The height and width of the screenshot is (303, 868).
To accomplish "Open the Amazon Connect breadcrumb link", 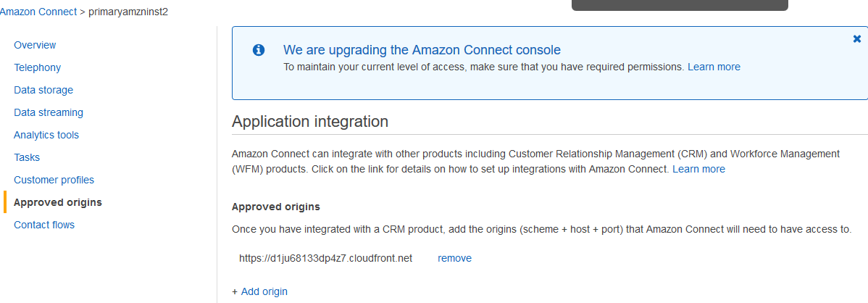I will [38, 12].
